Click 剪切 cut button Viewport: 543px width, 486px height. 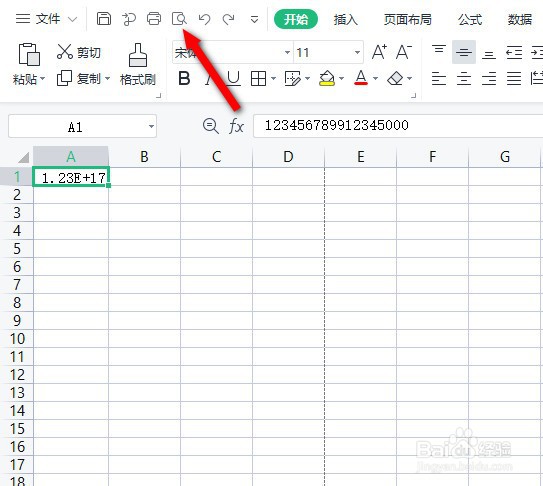pyautogui.click(x=79, y=52)
